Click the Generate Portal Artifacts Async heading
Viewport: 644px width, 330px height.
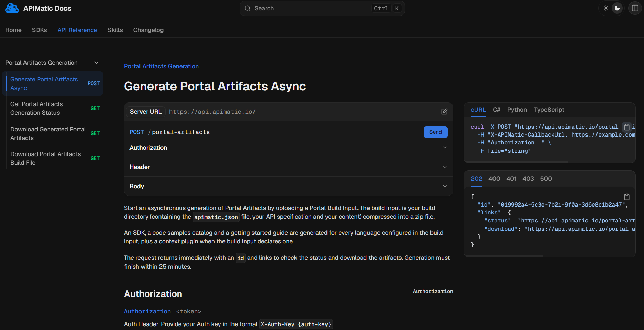pos(215,86)
